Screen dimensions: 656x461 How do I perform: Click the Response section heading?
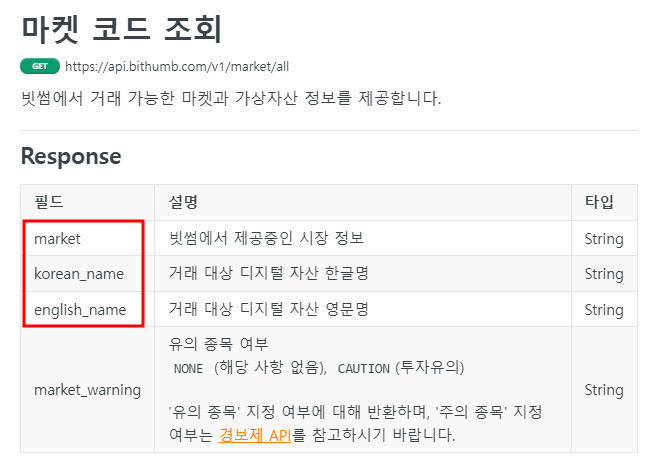tap(70, 156)
